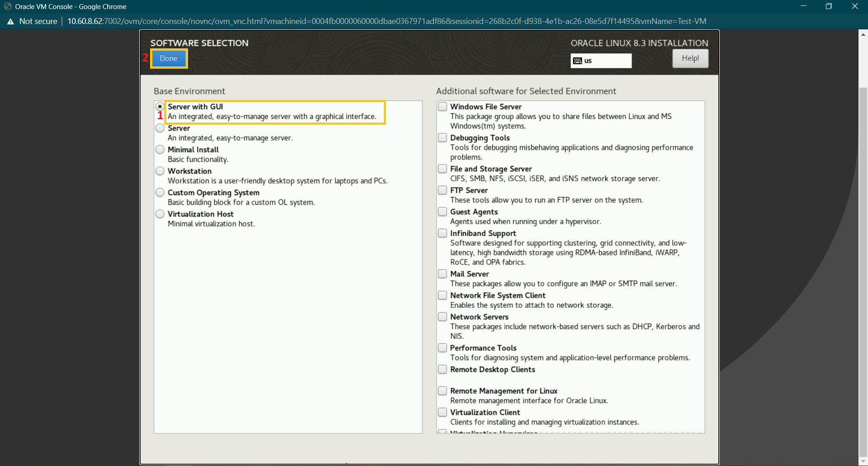This screenshot has height=466, width=868.
Task: Restore down the Chrome window
Action: pyautogui.click(x=829, y=6)
